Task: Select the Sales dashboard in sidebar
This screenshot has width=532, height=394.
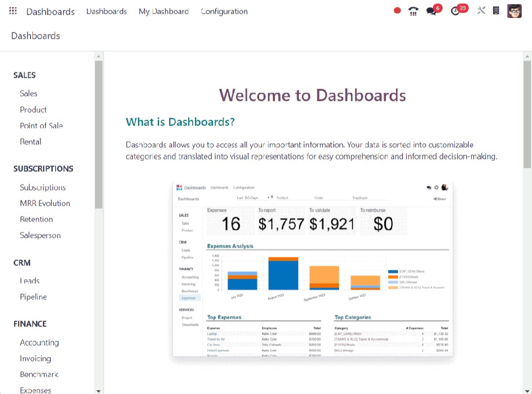Action: (x=29, y=93)
